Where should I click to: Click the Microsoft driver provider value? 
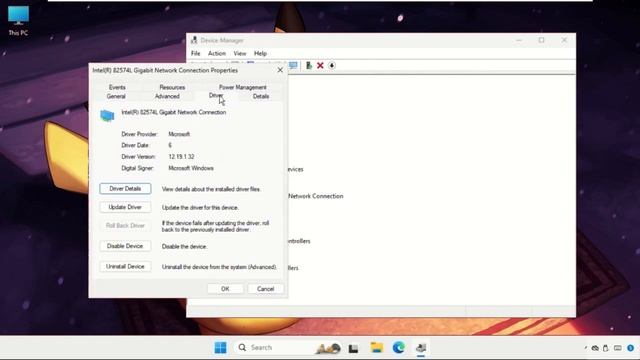tap(179, 134)
